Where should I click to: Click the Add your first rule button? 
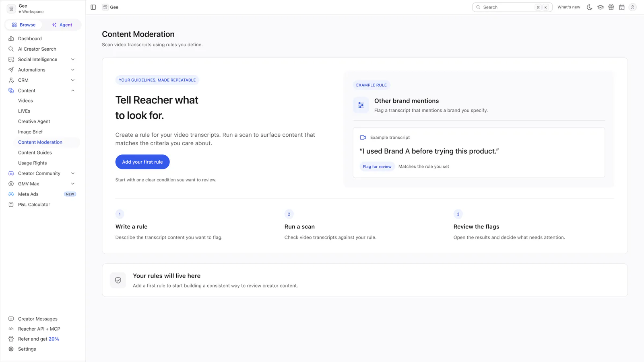pyautogui.click(x=142, y=162)
